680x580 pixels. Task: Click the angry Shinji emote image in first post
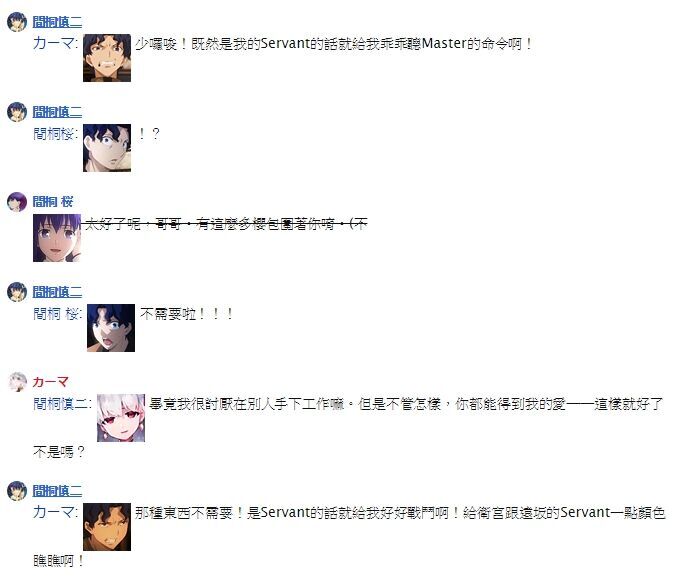(107, 58)
